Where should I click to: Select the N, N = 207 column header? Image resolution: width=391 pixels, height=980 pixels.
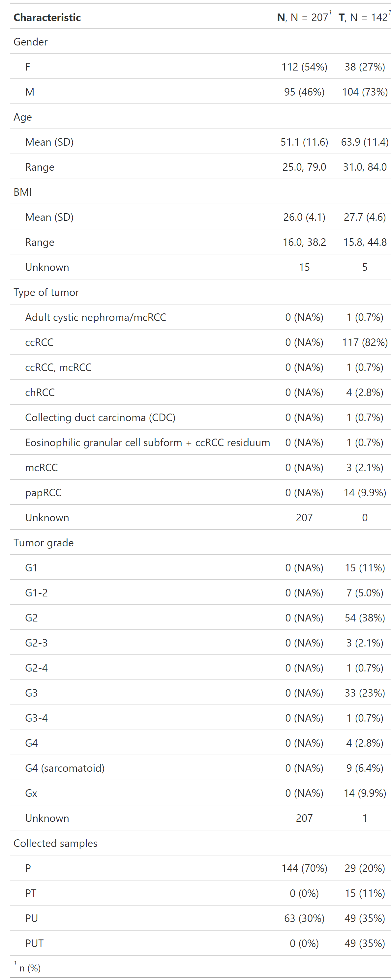304,17
